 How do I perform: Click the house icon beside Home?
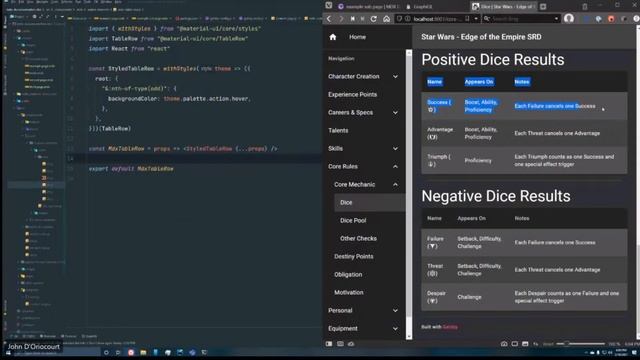[x=333, y=37]
